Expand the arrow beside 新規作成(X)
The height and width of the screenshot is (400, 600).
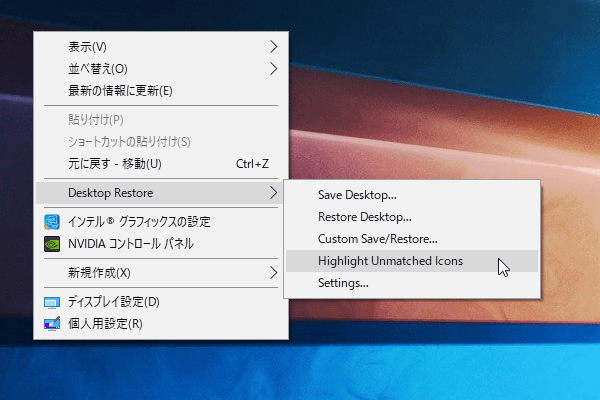[273, 273]
